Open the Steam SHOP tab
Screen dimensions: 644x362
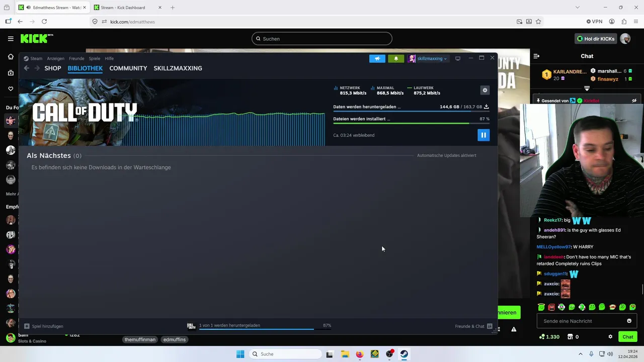coord(52,68)
